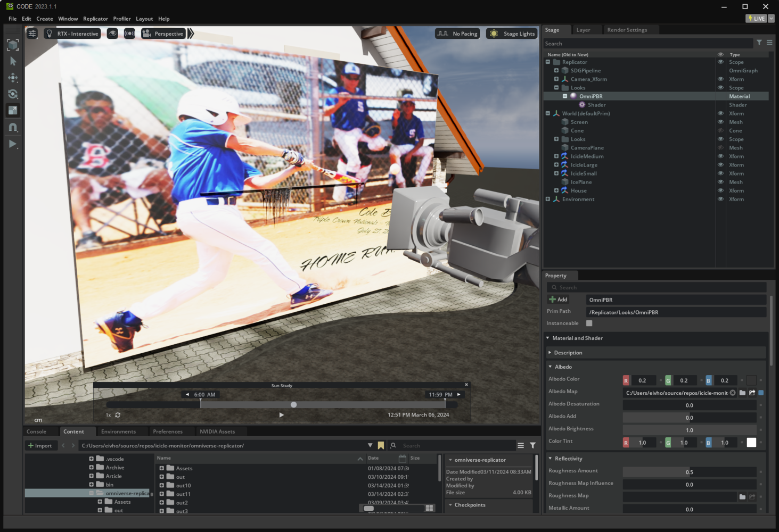Click the Add button in Property panel
This screenshot has width=779, height=532.
(558, 300)
